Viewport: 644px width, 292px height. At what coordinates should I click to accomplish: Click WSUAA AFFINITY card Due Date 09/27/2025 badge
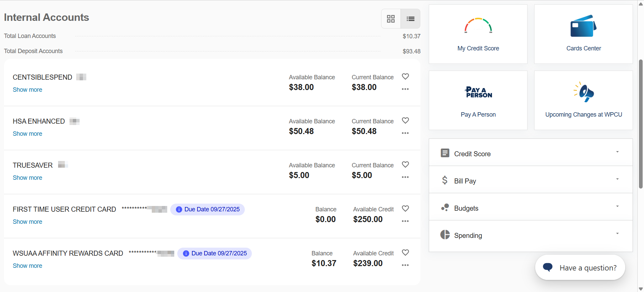[x=215, y=253]
